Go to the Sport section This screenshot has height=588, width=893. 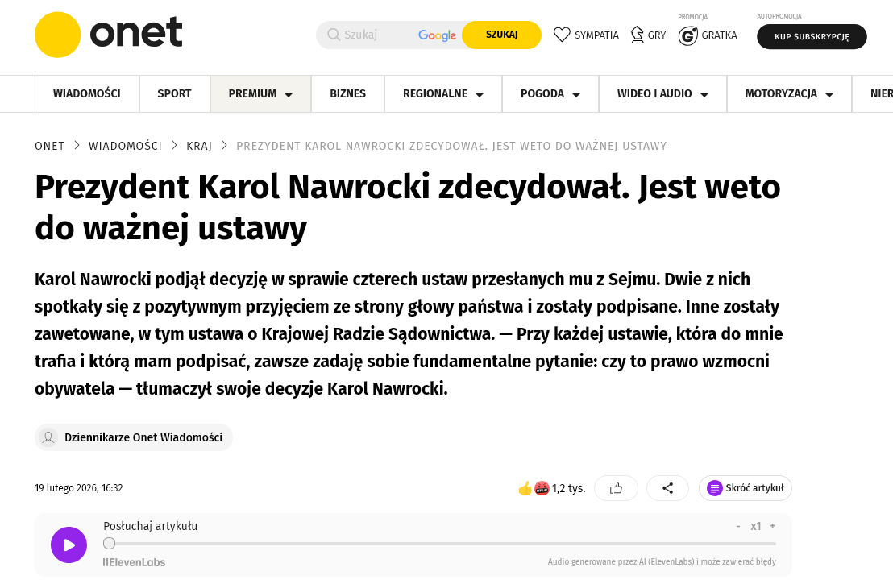coord(174,93)
